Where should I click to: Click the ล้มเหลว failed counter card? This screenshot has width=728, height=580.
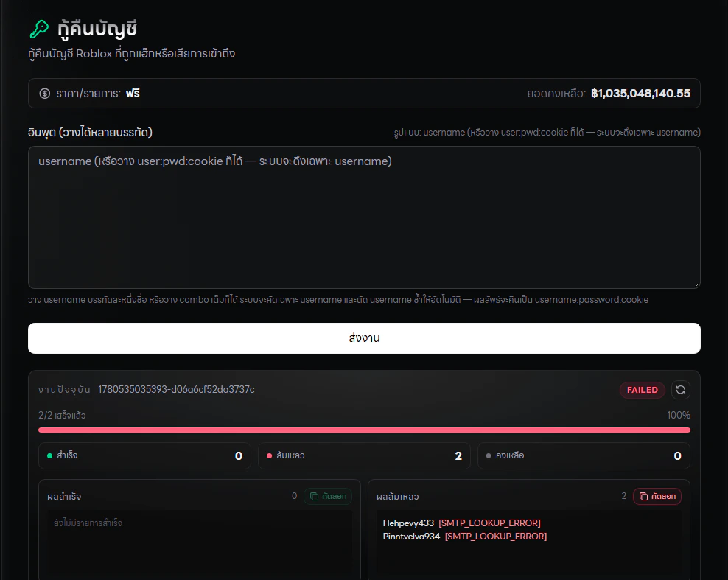pyautogui.click(x=364, y=455)
